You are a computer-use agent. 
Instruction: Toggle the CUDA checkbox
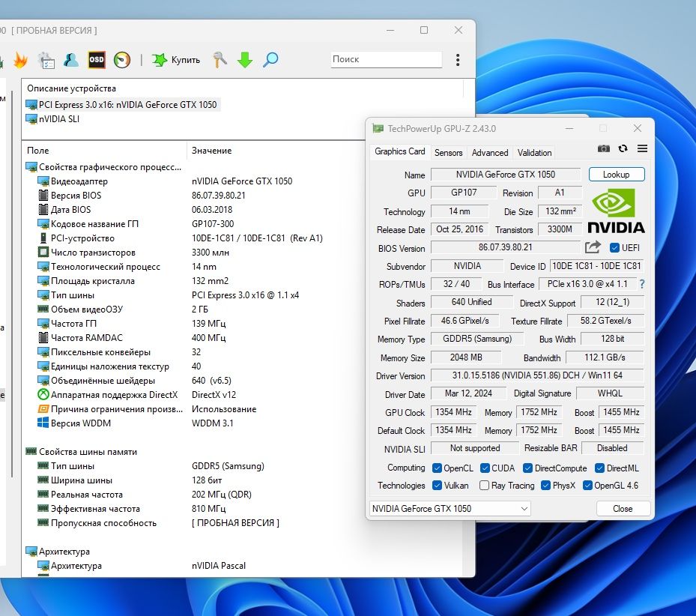[x=485, y=468]
